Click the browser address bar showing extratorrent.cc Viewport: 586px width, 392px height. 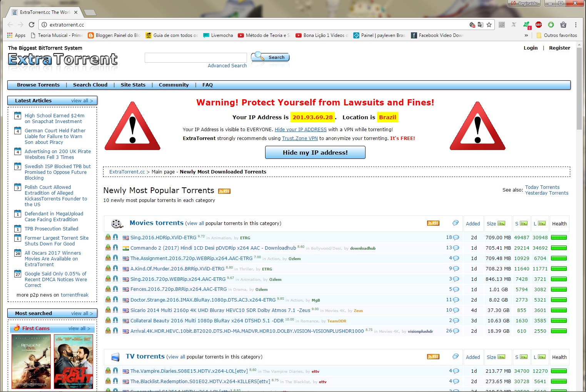point(254,25)
